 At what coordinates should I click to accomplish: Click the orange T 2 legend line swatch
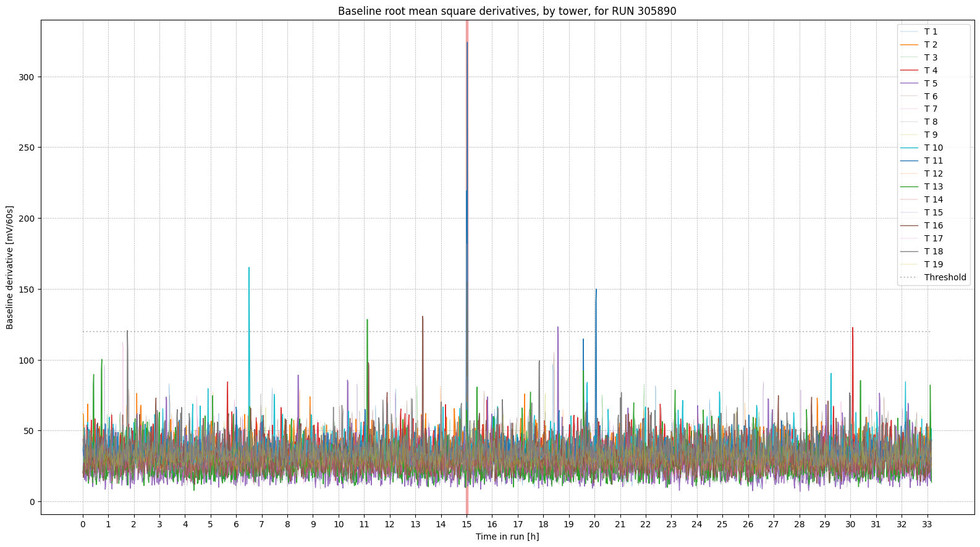[x=910, y=44]
